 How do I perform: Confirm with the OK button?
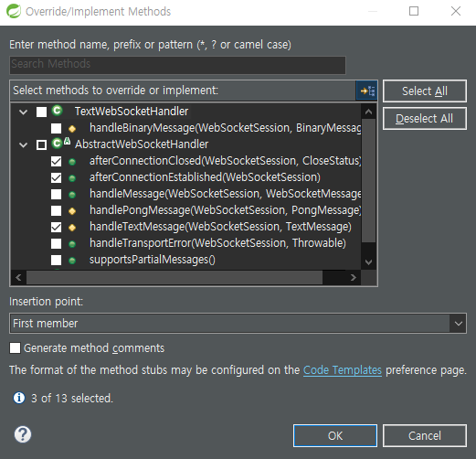[335, 435]
